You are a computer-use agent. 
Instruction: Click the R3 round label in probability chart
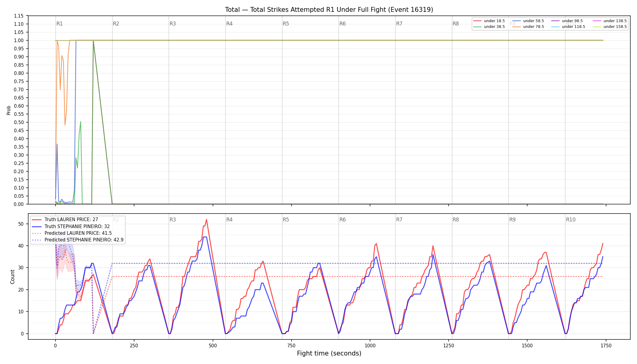click(x=173, y=24)
